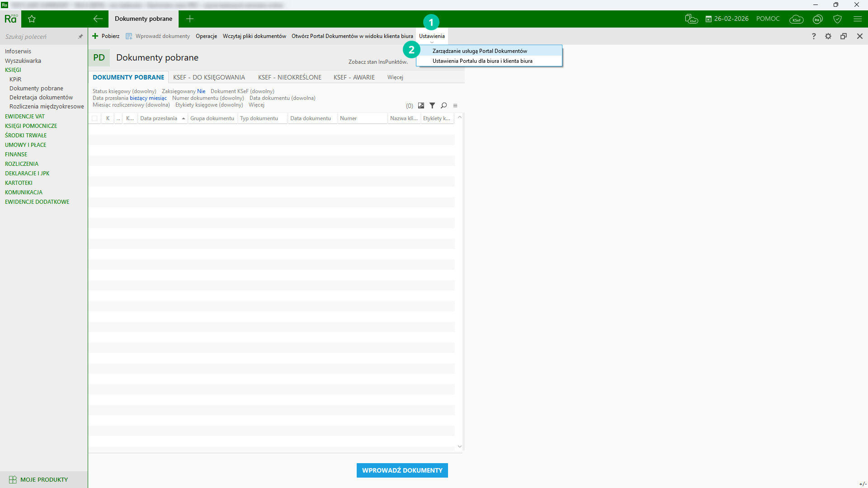The height and width of the screenshot is (488, 868).
Task: Open the InsPunkty coin icon
Action: tap(817, 19)
